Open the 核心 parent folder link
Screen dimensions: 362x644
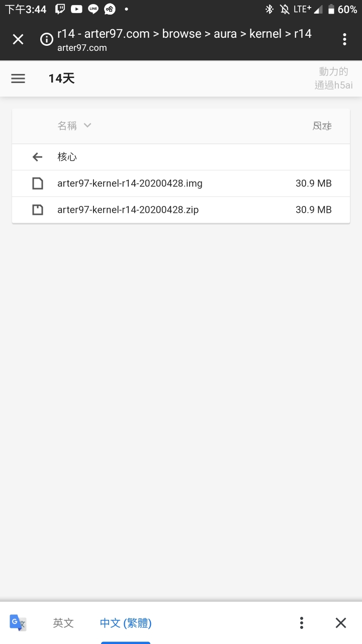point(67,157)
